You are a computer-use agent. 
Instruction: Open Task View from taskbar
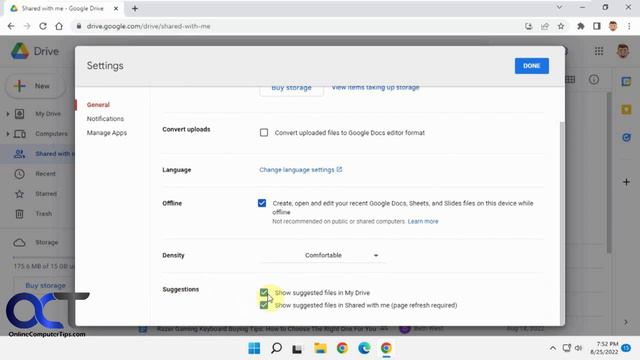click(297, 348)
